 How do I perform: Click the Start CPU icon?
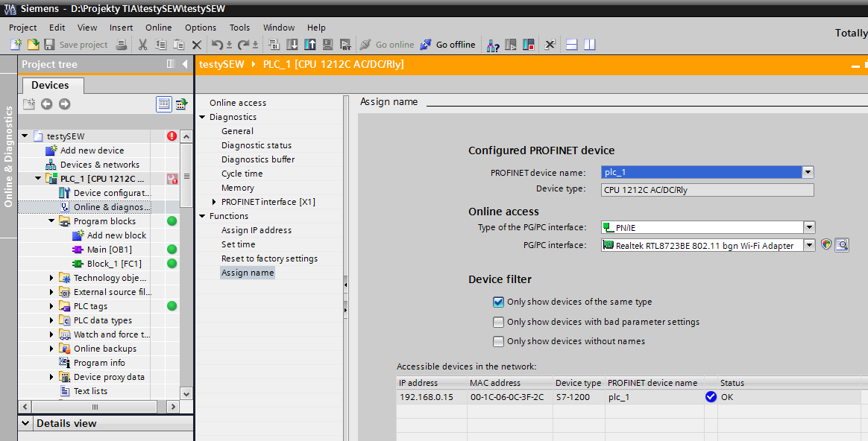(510, 44)
